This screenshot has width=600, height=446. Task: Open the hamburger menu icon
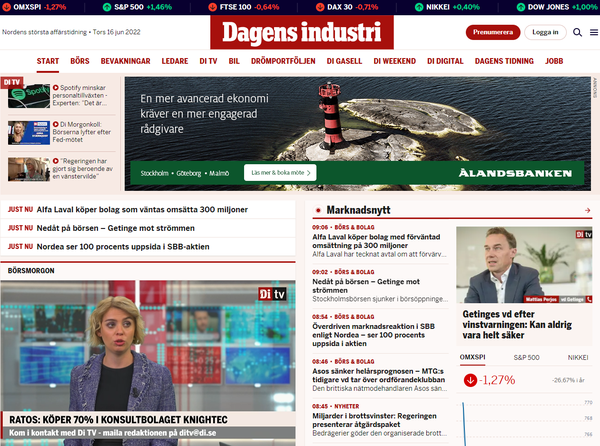(594, 33)
